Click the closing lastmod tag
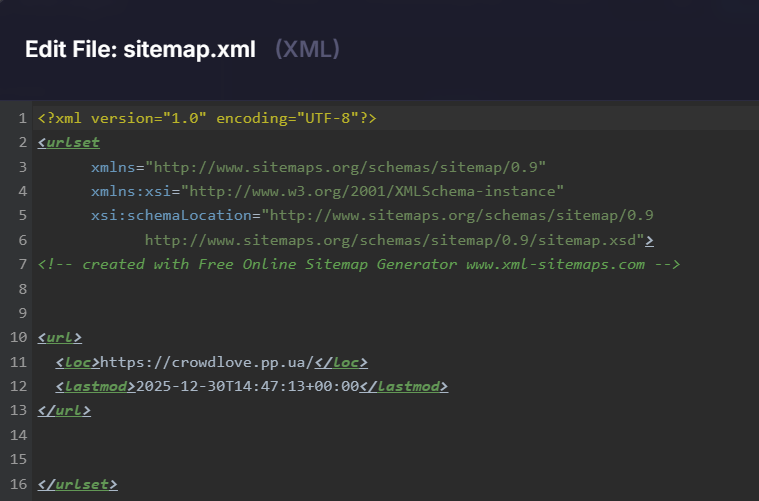 click(403, 386)
